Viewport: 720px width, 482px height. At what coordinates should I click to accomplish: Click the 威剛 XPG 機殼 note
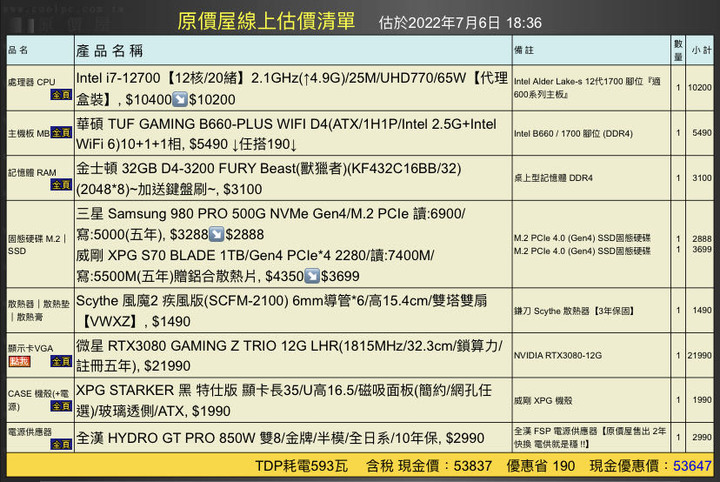pyautogui.click(x=543, y=400)
